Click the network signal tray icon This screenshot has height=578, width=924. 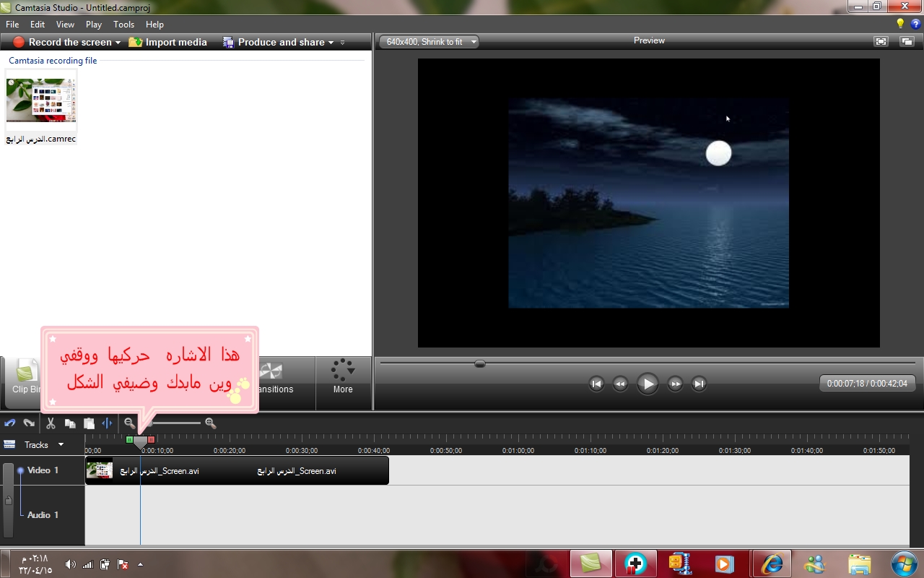coord(88,564)
